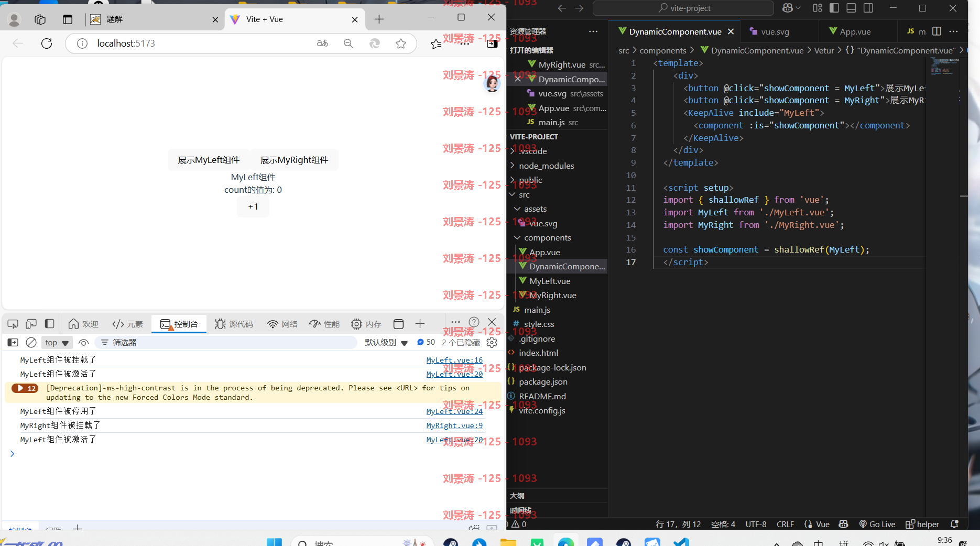The image size is (980, 546).
Task: Open vite.config.js in the explorer
Action: [542, 410]
